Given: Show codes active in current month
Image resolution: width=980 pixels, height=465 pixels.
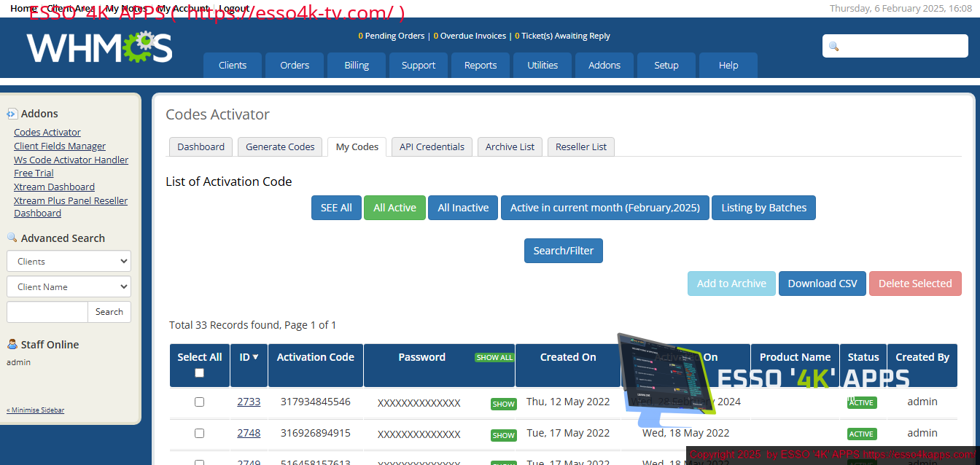Looking at the screenshot, I should tap(604, 208).
